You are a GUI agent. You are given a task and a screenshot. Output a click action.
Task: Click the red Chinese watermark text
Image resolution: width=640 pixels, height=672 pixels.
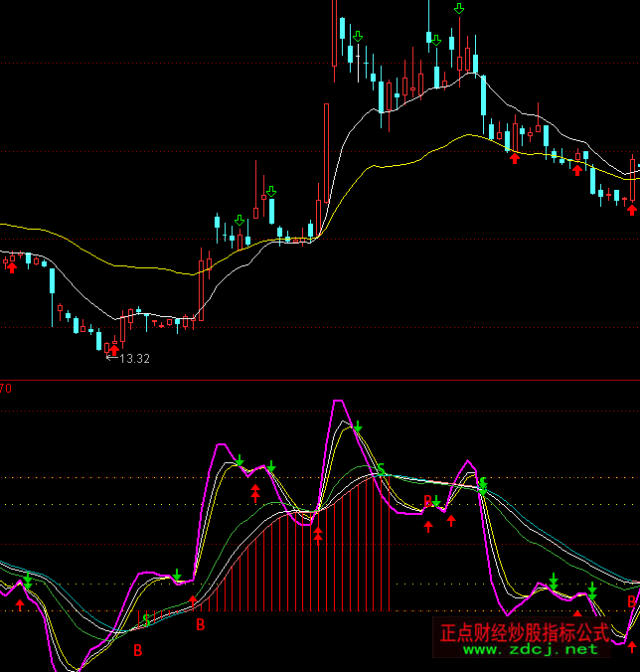pyautogui.click(x=524, y=632)
